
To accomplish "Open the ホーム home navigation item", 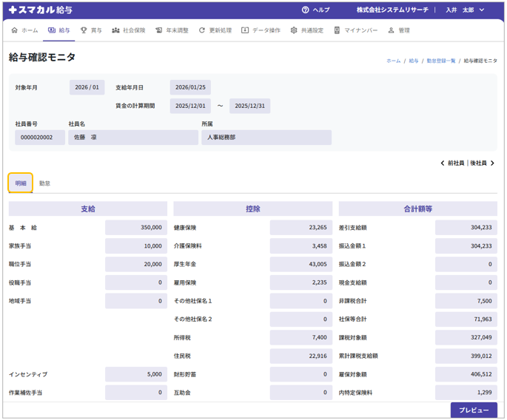I will 24,30.
